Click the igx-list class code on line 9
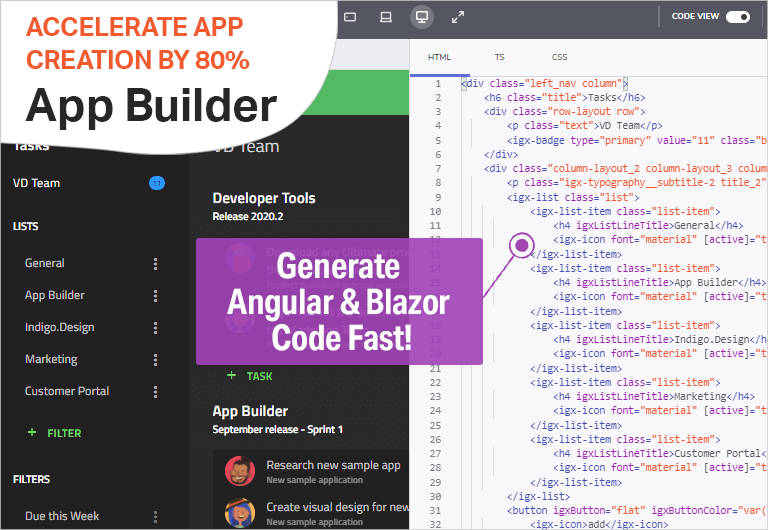 [x=573, y=197]
